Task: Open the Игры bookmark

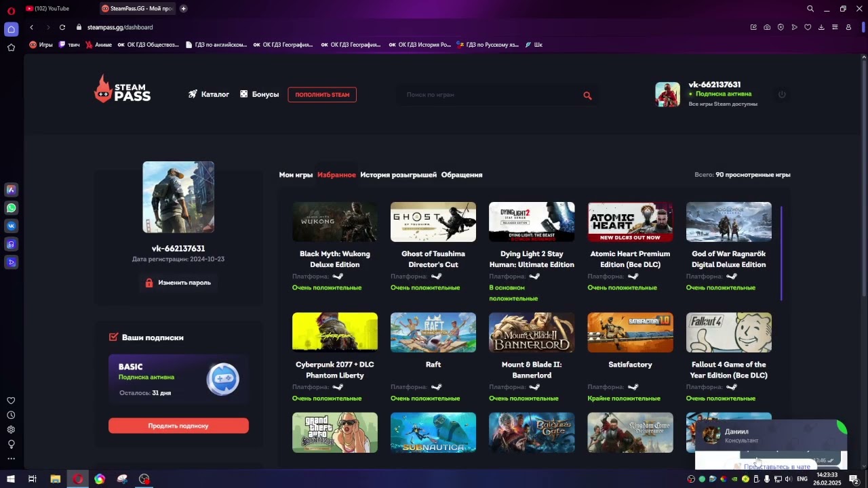Action: coord(41,45)
